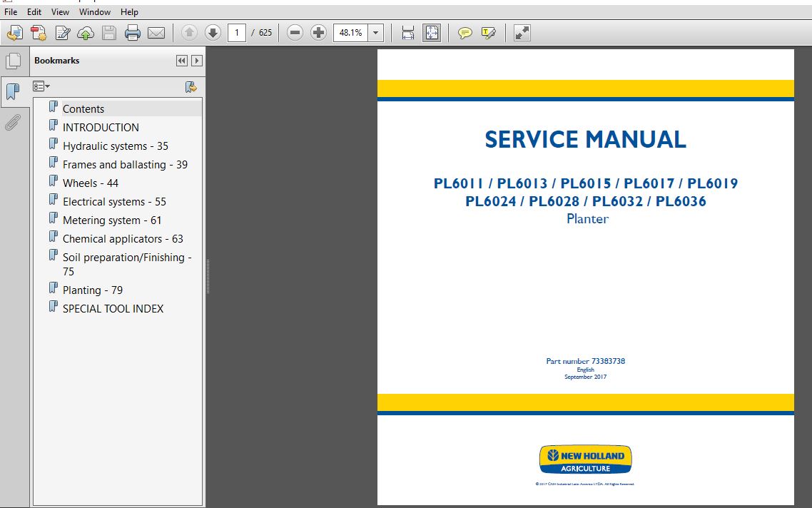Image resolution: width=812 pixels, height=508 pixels.
Task: Select the INTRODUCTION bookmark
Action: click(101, 128)
